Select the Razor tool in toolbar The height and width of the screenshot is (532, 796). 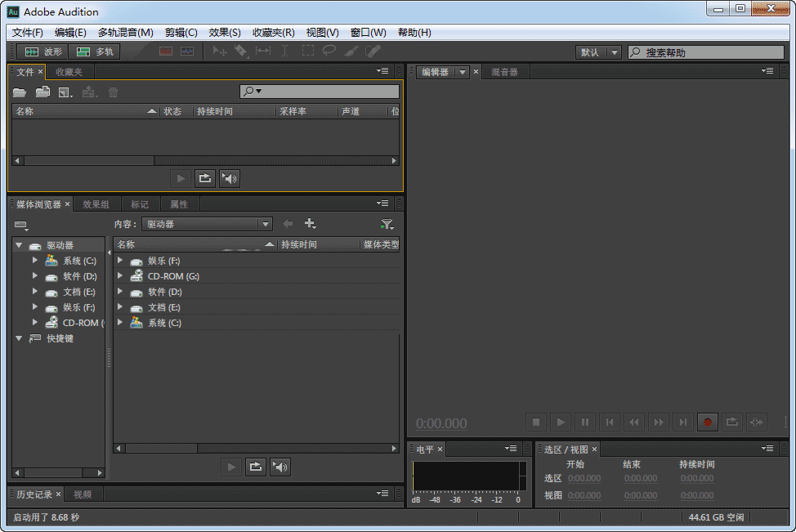click(x=240, y=51)
